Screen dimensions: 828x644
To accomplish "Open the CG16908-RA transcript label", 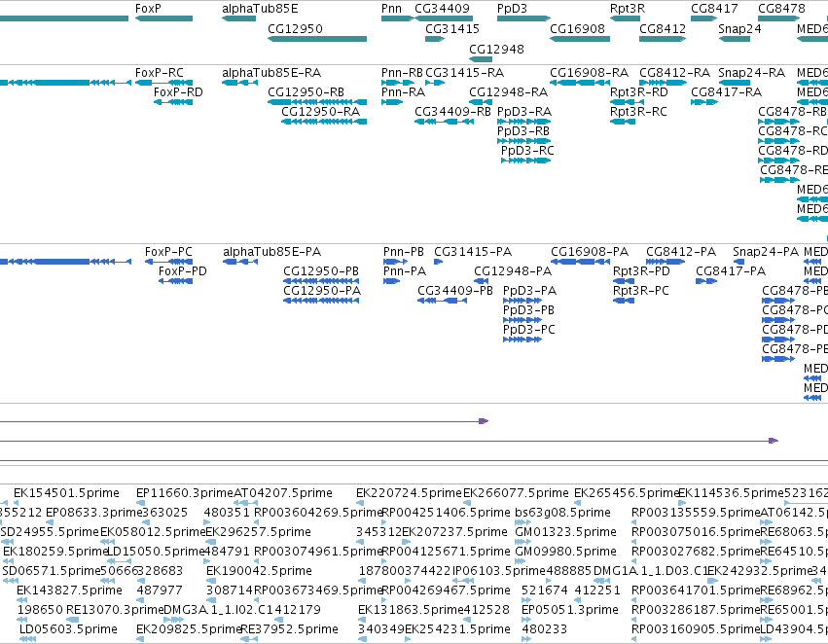I will (x=589, y=73).
